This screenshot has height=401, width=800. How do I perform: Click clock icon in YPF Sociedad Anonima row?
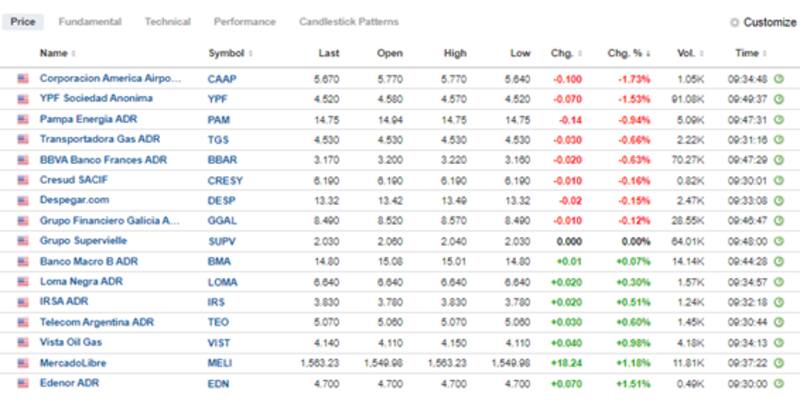778,98
